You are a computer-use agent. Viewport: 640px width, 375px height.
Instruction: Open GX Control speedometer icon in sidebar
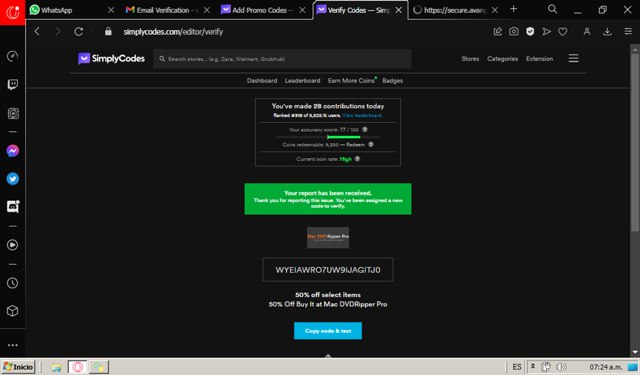pos(13,56)
